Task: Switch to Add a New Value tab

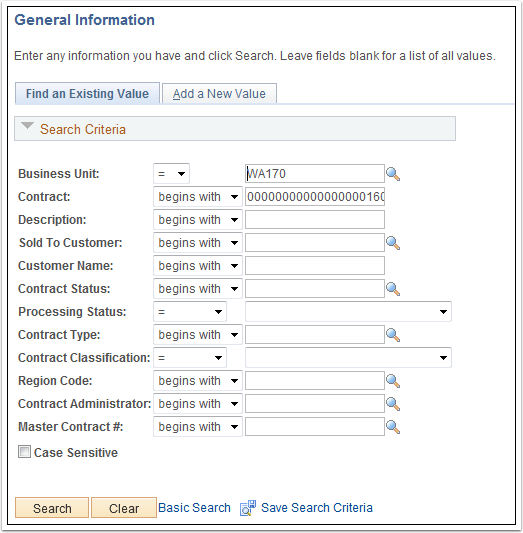Action: 219,93
